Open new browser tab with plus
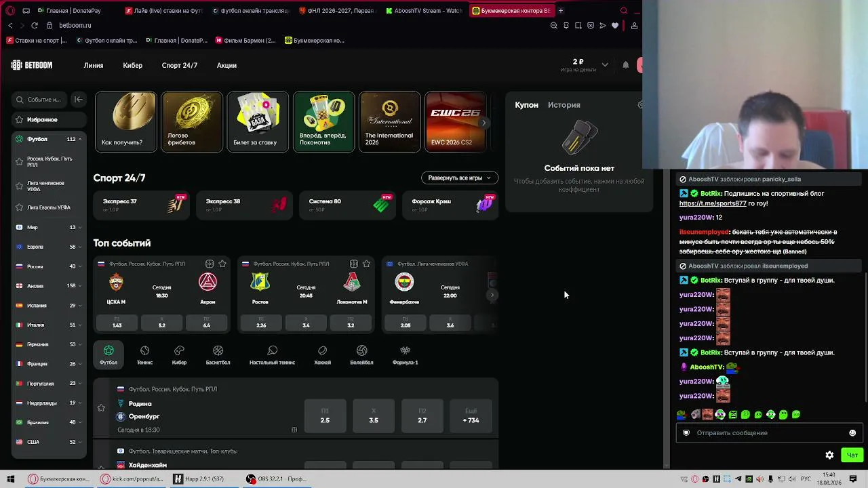The image size is (868, 488). tap(561, 11)
